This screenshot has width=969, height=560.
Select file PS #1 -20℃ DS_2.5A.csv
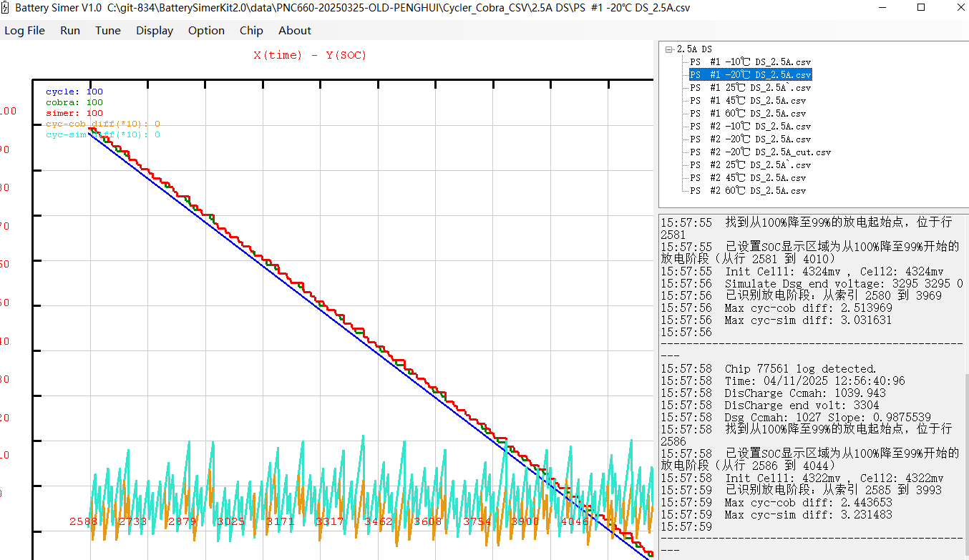tap(750, 74)
